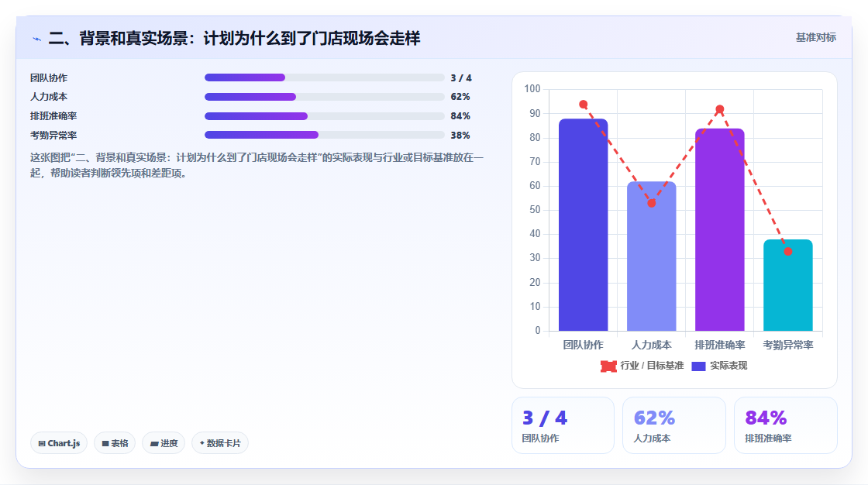
Task: Toggle the 行业 / 目标基准 legend swatch
Action: 608,366
